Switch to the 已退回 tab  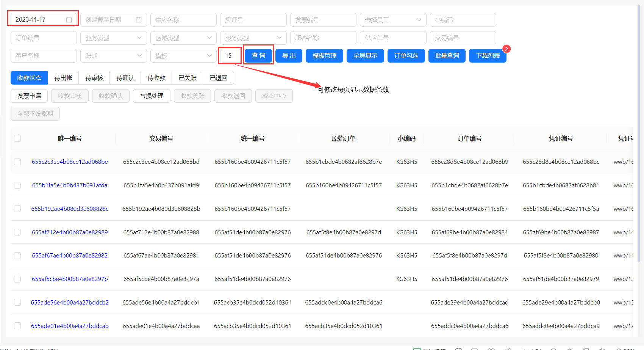219,78
